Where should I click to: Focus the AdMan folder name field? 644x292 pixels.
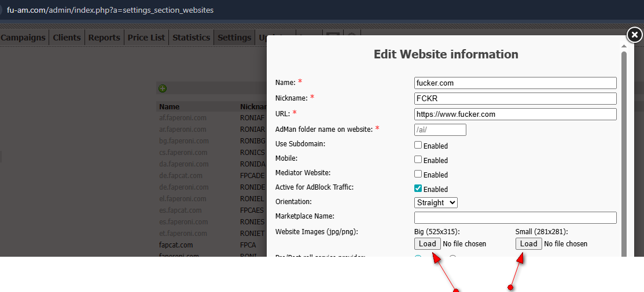(x=440, y=130)
